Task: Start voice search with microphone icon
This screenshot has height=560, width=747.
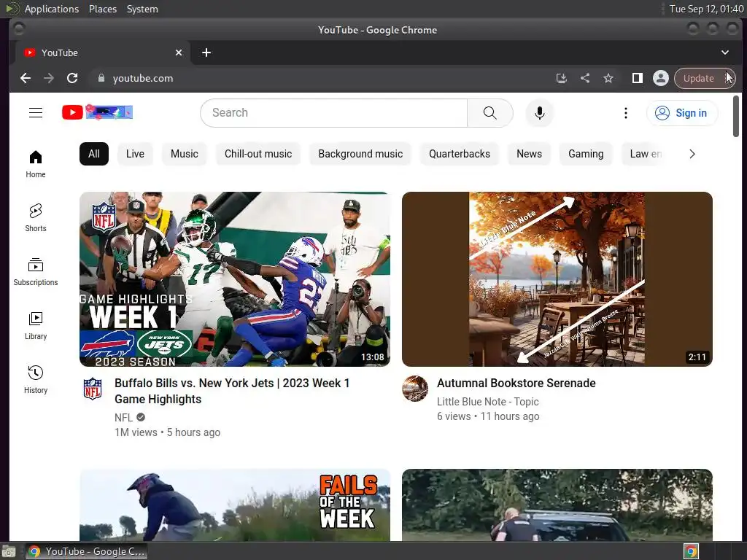Action: click(x=539, y=113)
